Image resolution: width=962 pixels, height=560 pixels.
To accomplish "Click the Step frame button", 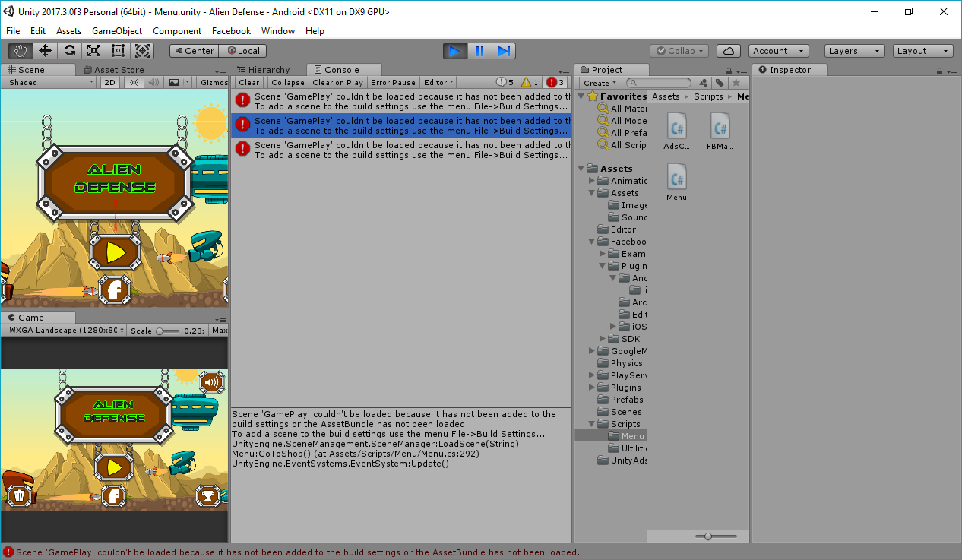I will pyautogui.click(x=504, y=51).
